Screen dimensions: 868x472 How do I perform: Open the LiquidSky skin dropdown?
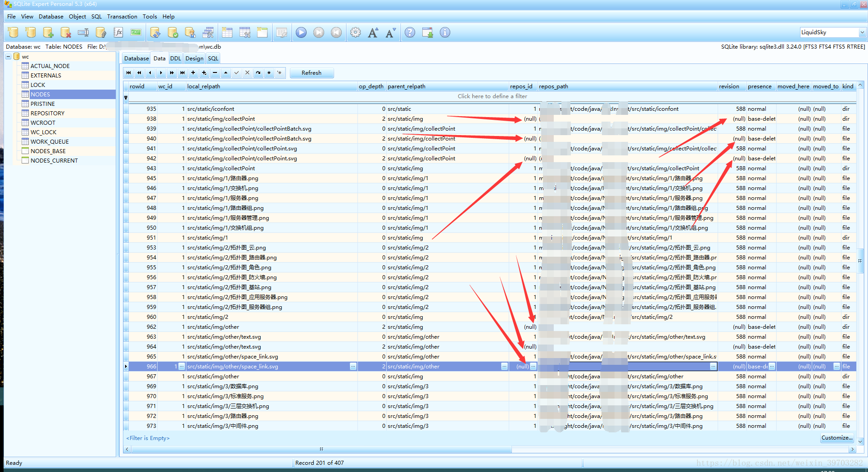pyautogui.click(x=862, y=32)
